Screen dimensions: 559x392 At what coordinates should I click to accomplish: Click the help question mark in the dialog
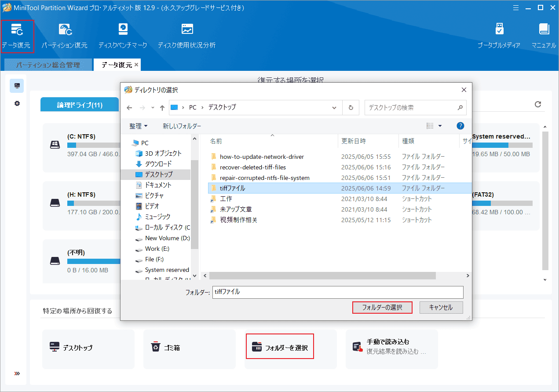(x=460, y=125)
